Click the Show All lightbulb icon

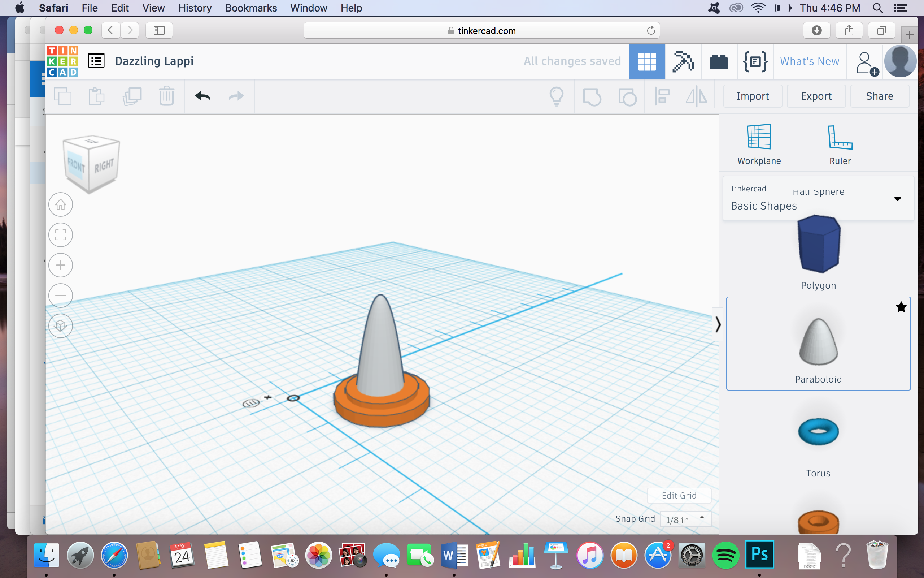pyautogui.click(x=556, y=96)
